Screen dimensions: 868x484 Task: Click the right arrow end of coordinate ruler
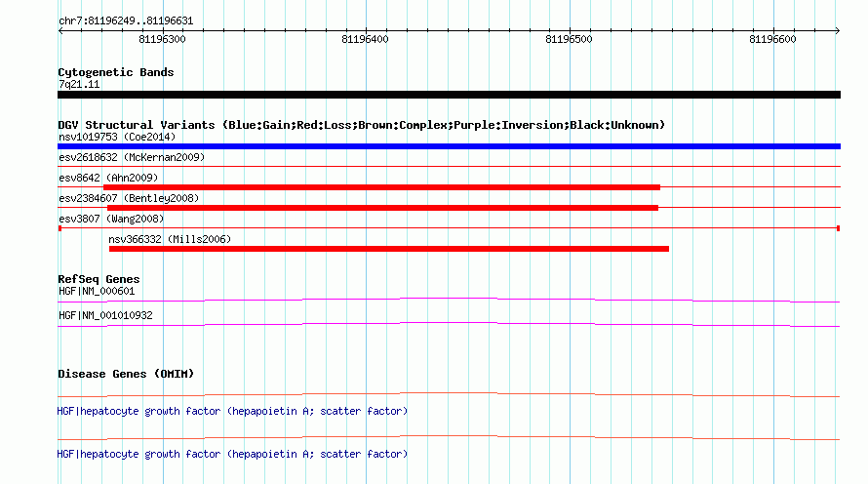[837, 30]
